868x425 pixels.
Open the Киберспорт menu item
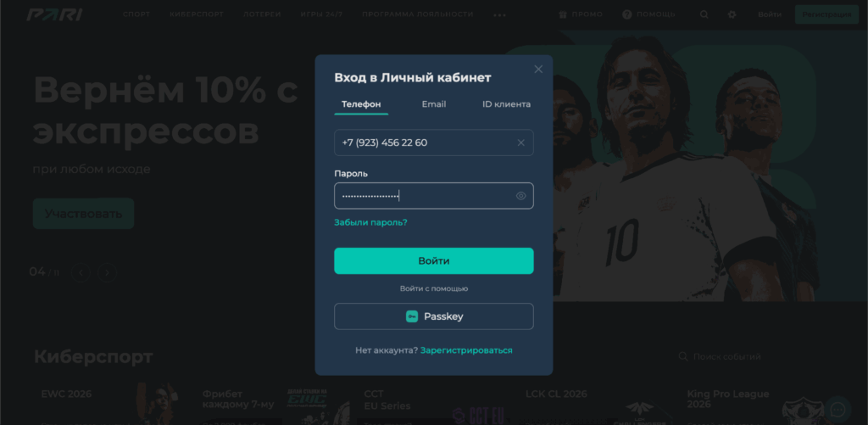pyautogui.click(x=197, y=14)
